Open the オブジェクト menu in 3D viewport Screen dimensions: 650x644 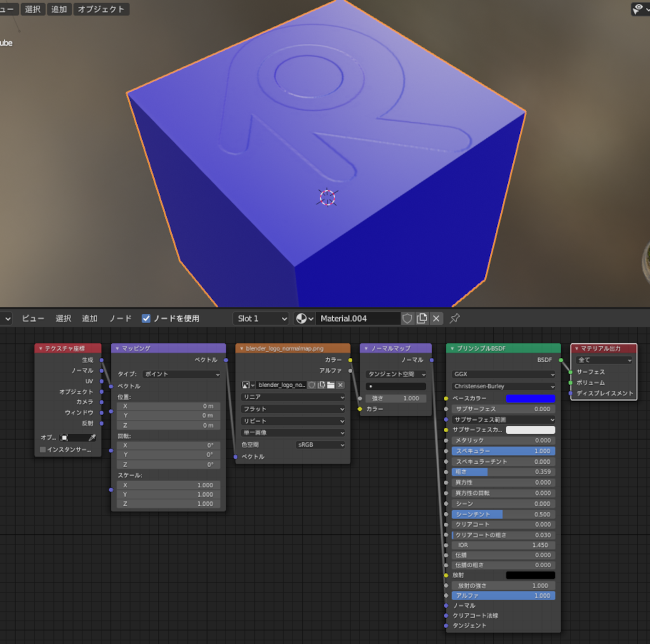101,9
